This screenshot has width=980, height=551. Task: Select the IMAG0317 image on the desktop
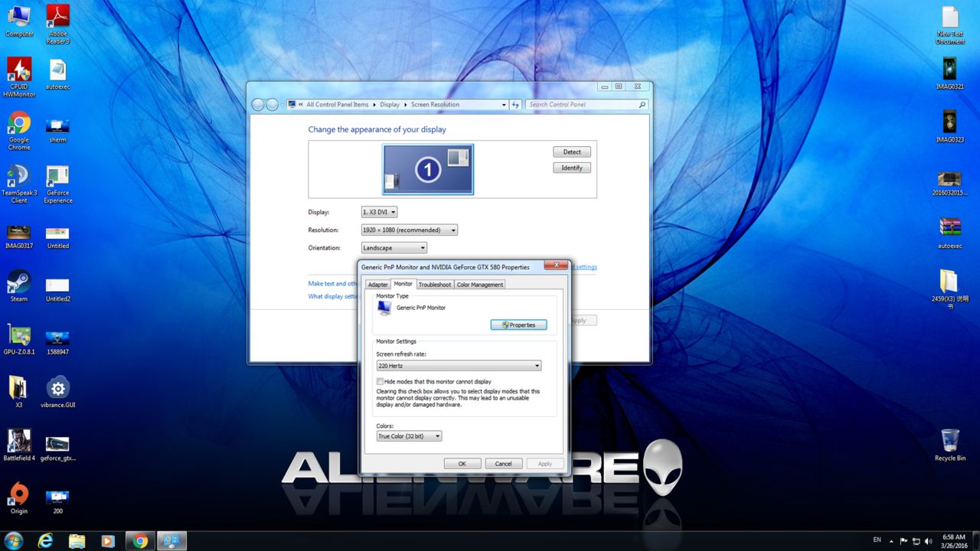[19, 236]
